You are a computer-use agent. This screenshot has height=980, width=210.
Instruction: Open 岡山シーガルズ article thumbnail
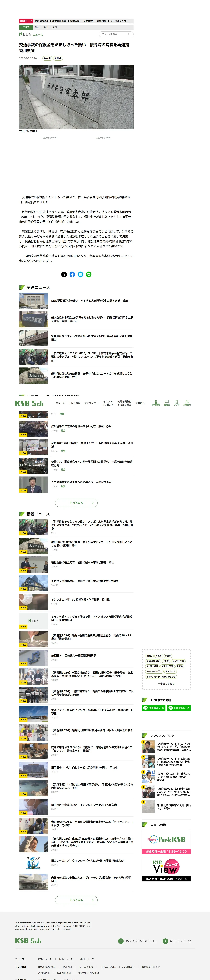tap(34, 863)
